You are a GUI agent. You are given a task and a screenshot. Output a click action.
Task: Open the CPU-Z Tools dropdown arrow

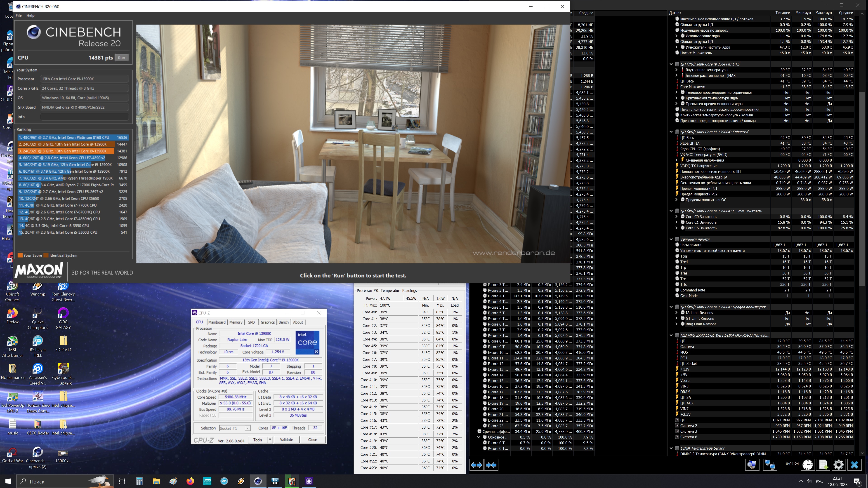[270, 439]
